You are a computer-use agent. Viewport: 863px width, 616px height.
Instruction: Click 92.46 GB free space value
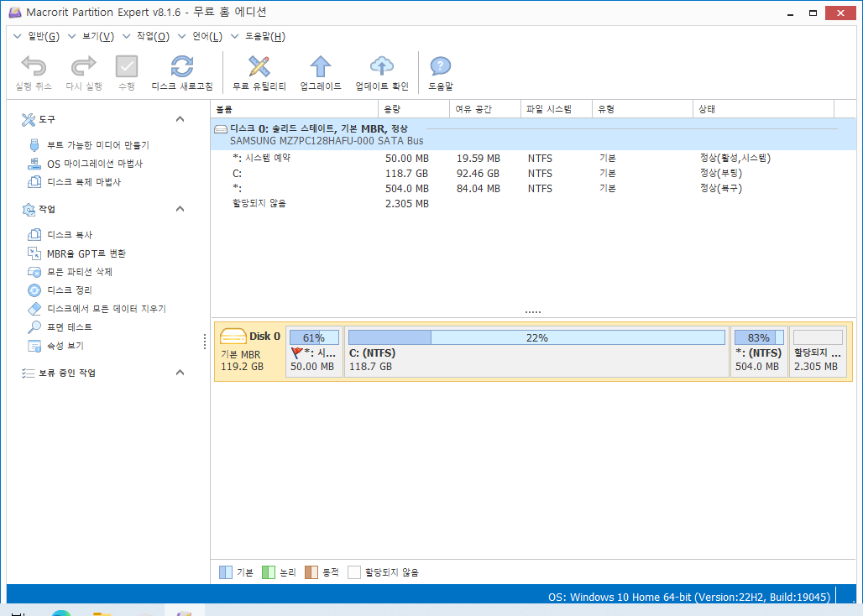coord(478,173)
